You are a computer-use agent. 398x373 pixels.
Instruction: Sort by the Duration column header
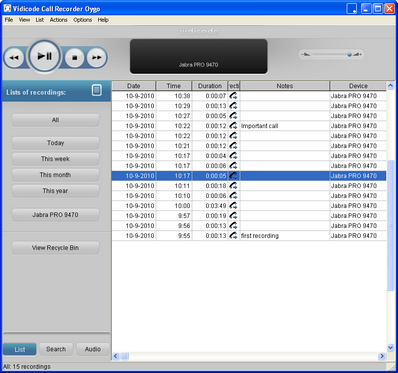210,86
